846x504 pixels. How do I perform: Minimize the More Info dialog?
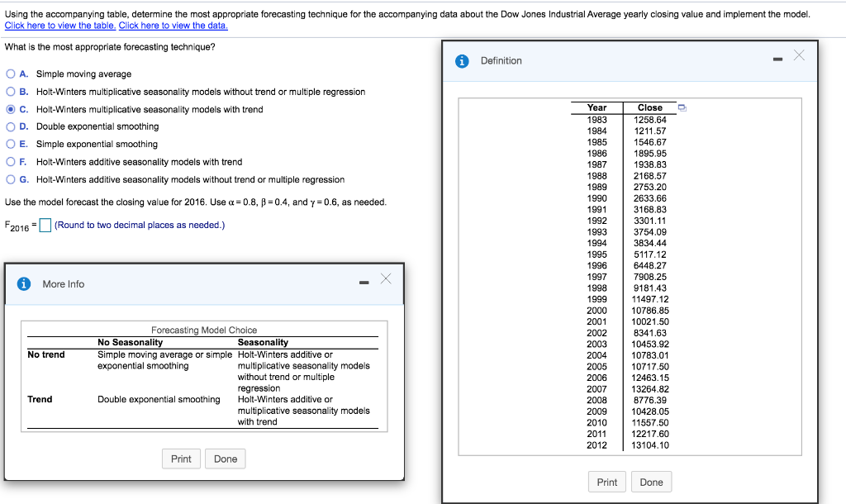point(364,283)
